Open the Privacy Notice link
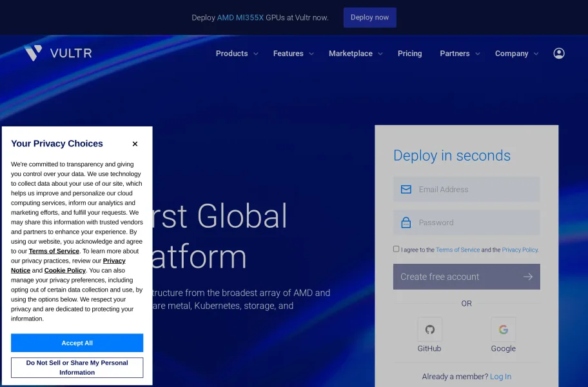 (x=68, y=266)
